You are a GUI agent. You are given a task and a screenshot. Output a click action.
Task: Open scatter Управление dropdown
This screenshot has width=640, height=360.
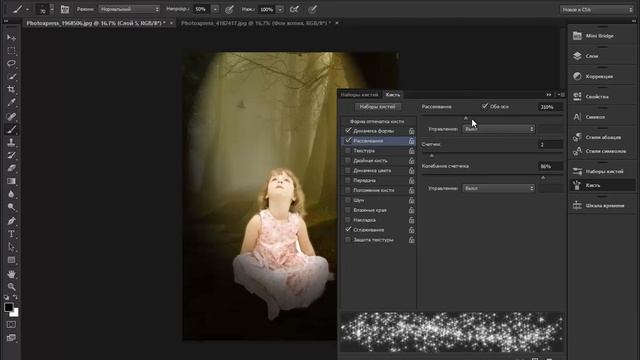498,129
